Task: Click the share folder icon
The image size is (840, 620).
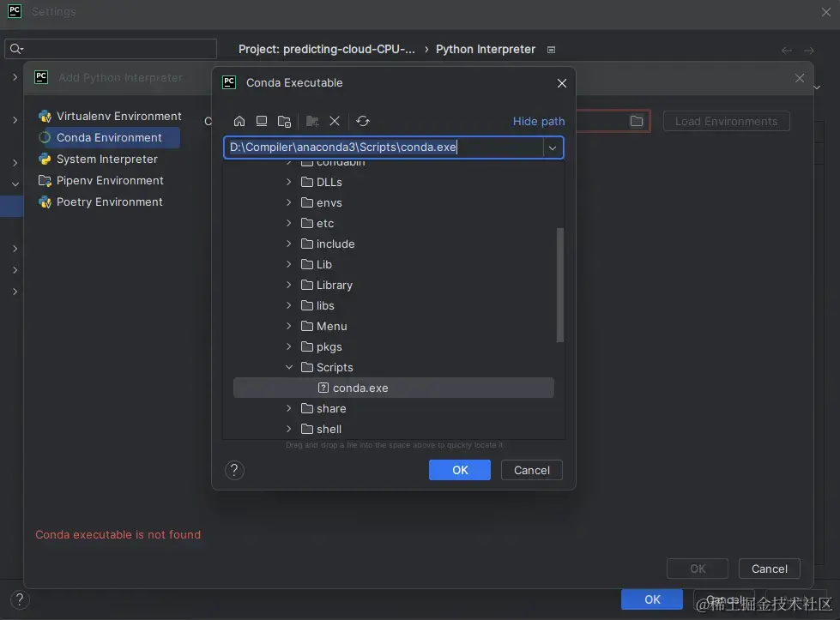Action: [x=307, y=408]
